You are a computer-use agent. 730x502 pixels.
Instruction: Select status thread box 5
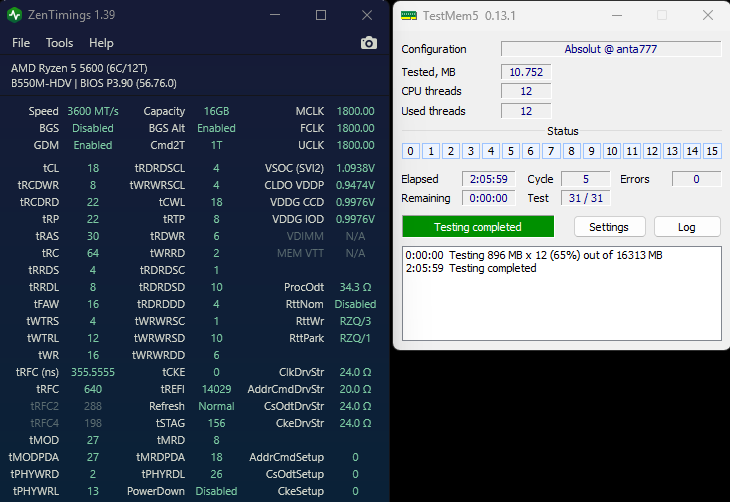(x=511, y=151)
